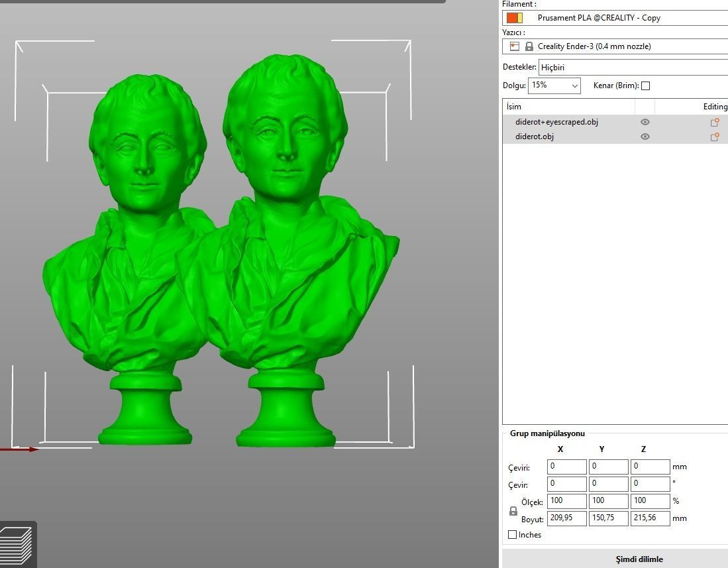The width and height of the screenshot is (728, 568).
Task: Click the Boyut X field showing 209,95
Action: tap(567, 518)
